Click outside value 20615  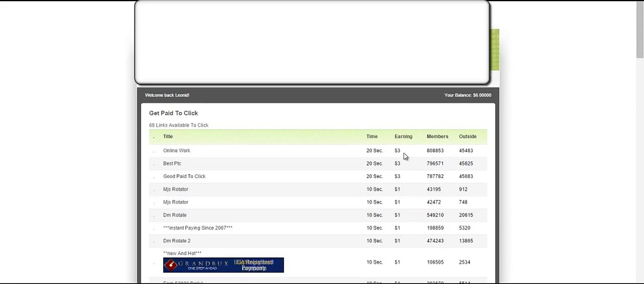pos(466,215)
